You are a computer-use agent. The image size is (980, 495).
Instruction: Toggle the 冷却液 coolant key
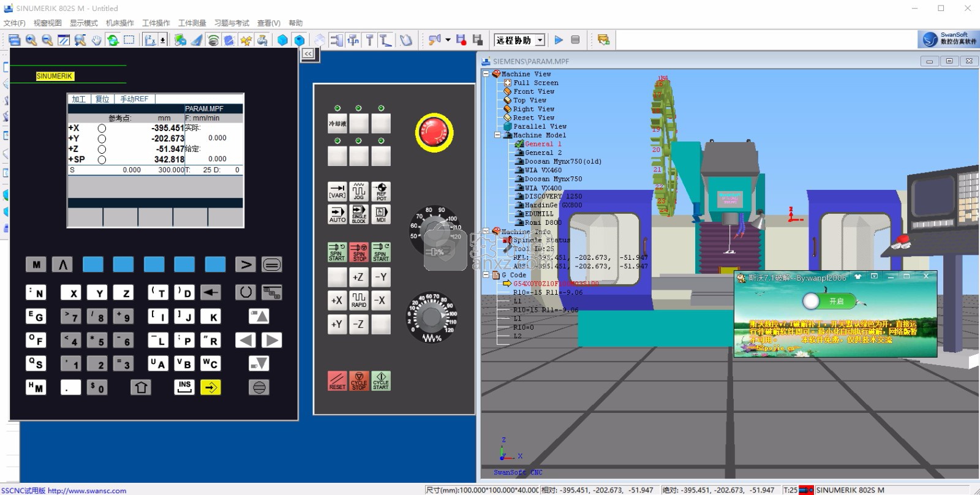[x=337, y=123]
